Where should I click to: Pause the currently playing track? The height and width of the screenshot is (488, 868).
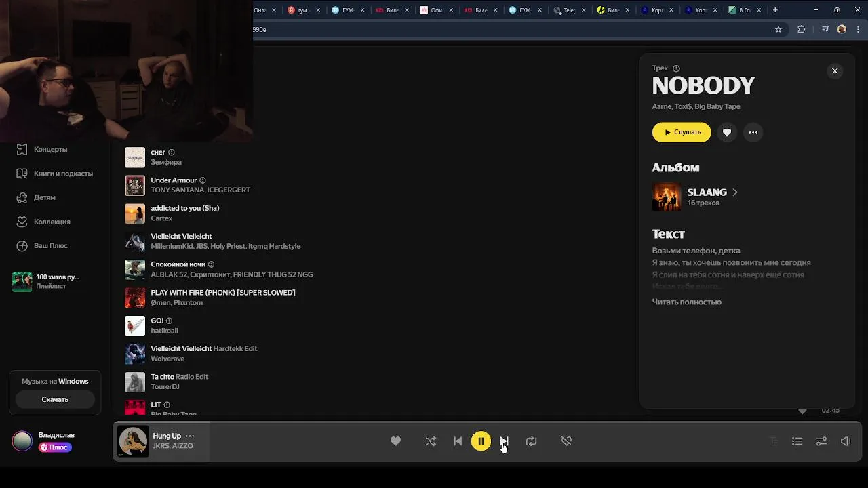coord(481,441)
